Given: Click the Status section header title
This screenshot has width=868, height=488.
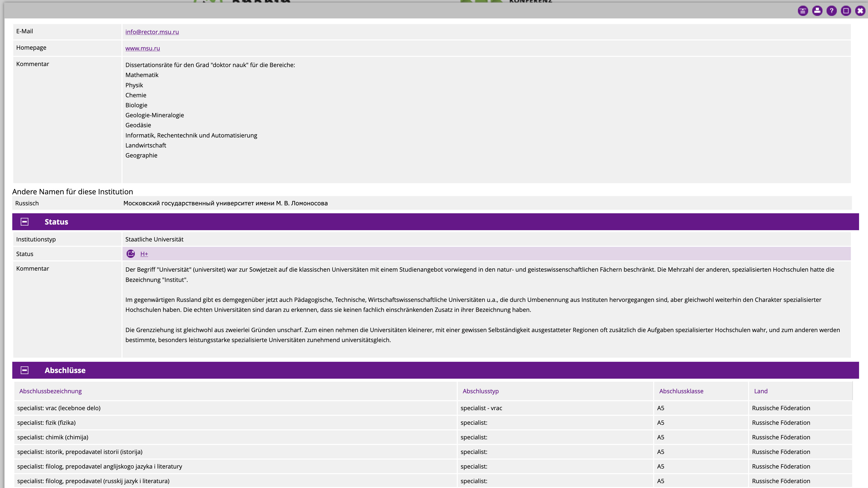Looking at the screenshot, I should [x=56, y=221].
